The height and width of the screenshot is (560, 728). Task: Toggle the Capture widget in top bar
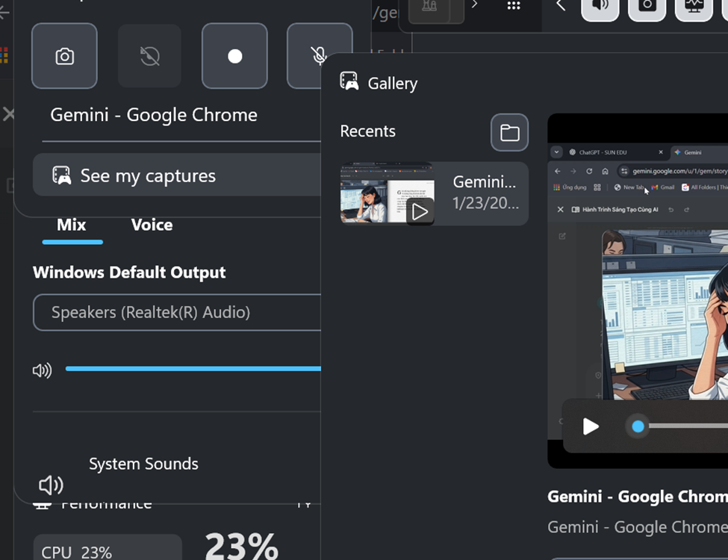[647, 6]
